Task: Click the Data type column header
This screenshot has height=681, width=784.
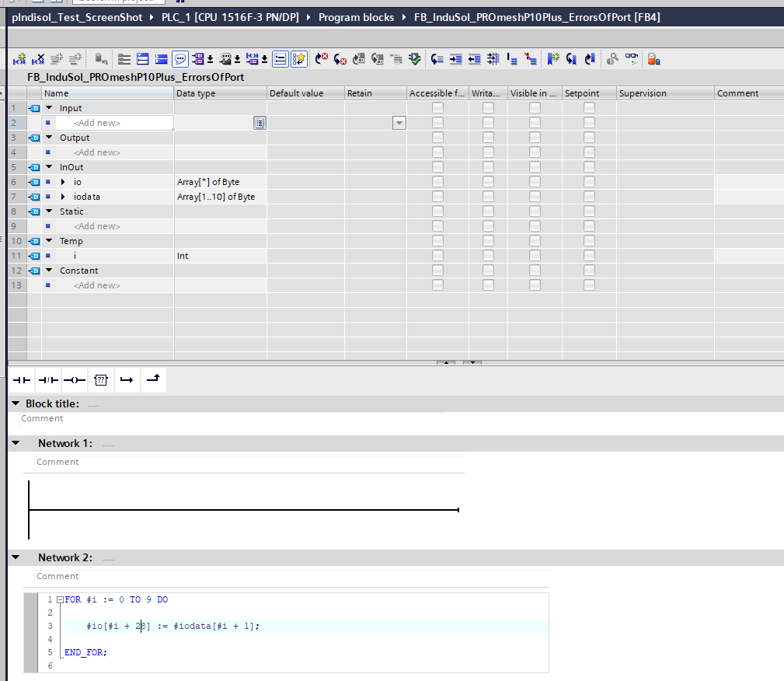Action: point(220,93)
